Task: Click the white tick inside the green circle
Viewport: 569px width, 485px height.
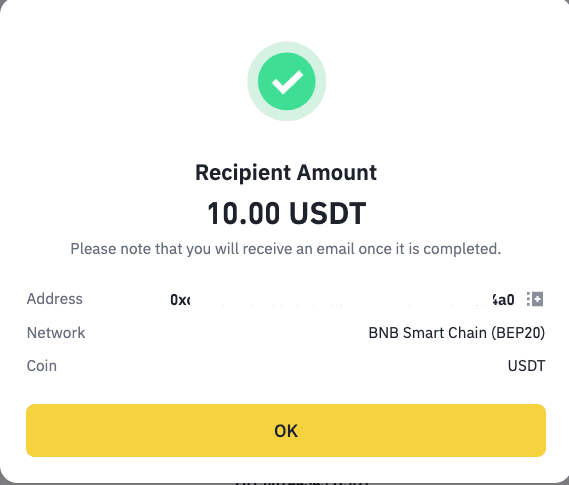Action: (287, 82)
